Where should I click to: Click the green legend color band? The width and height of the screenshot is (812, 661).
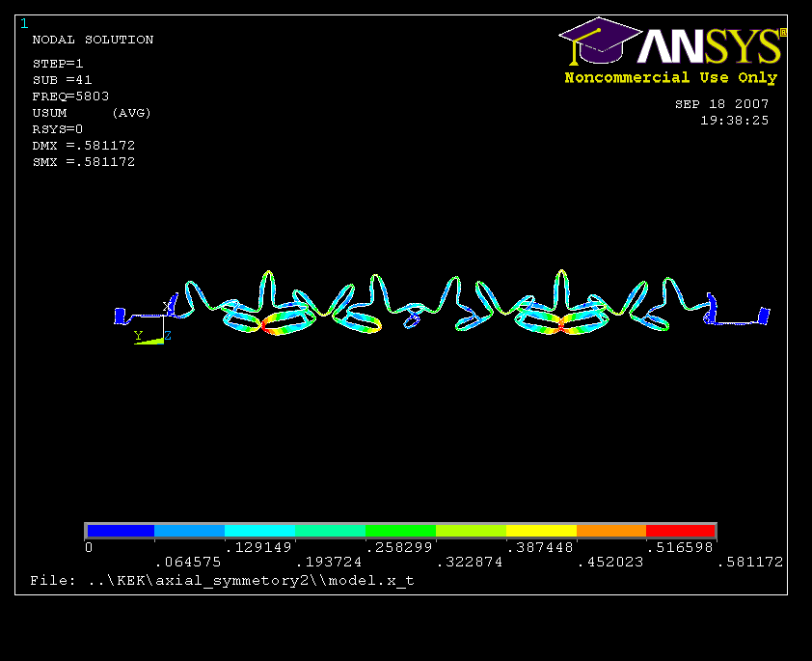[x=400, y=531]
